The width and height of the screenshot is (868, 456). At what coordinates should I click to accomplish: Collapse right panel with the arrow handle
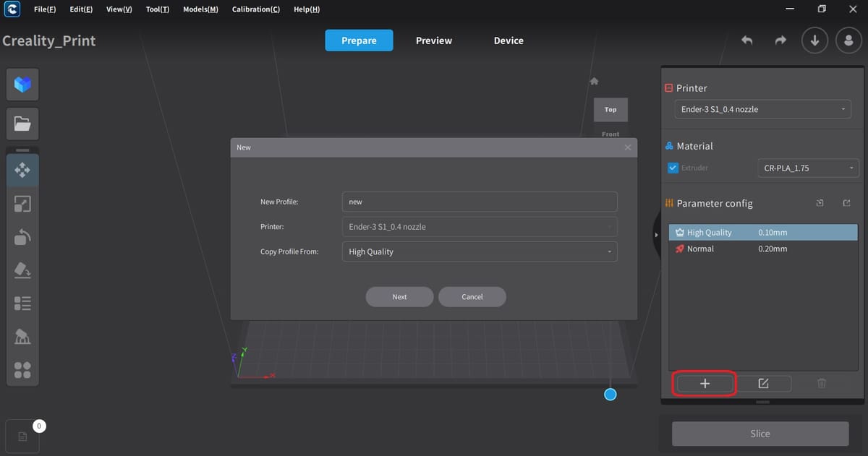point(657,235)
